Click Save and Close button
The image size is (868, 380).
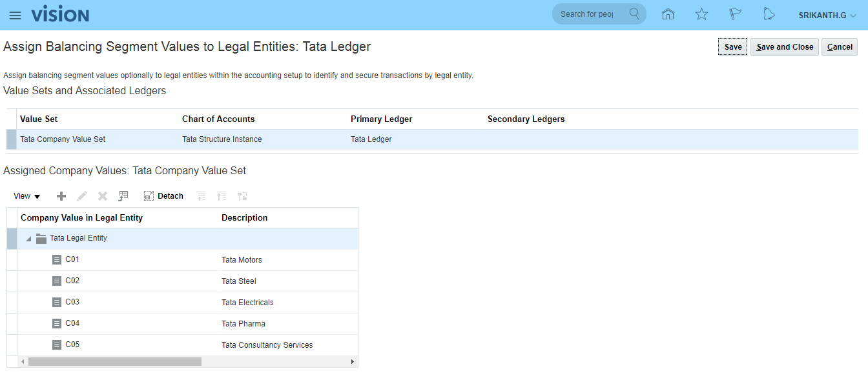pos(784,47)
